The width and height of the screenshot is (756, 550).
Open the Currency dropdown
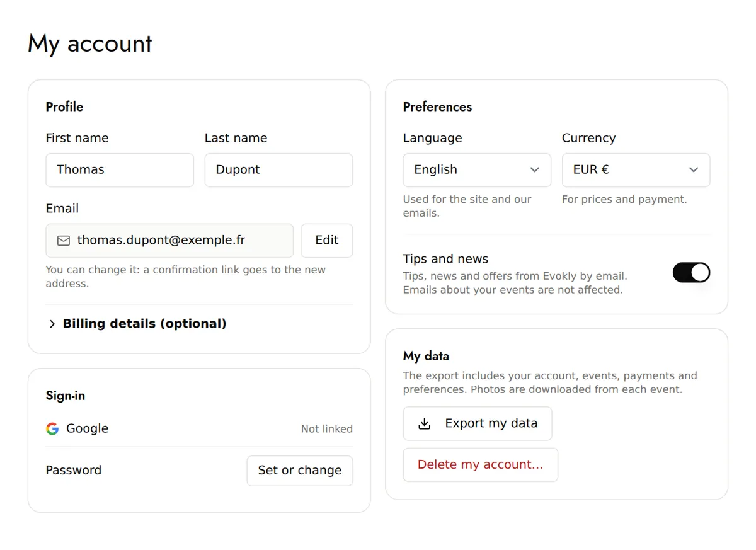tap(636, 170)
